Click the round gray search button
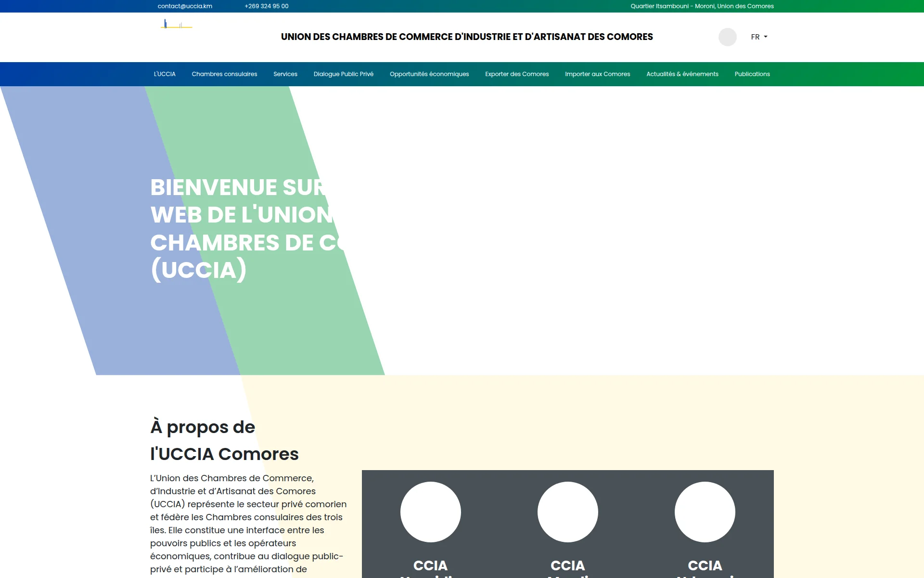Viewport: 924px width, 578px height. 727,37
